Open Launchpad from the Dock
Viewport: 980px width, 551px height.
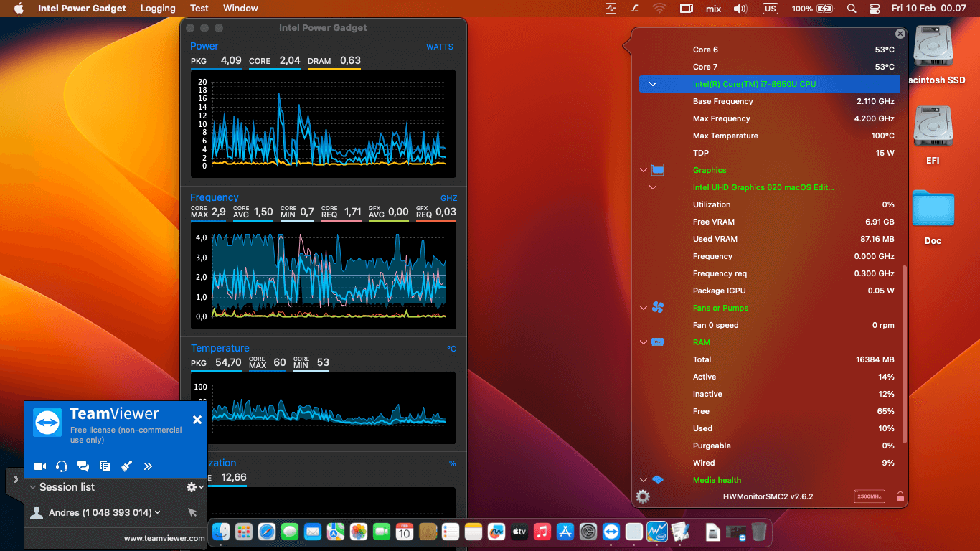[244, 532]
